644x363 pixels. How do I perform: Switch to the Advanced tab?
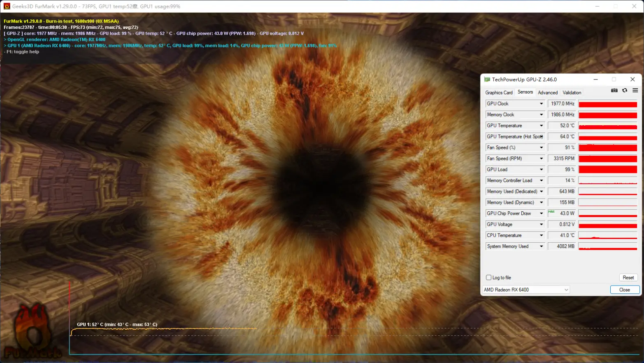[548, 93]
